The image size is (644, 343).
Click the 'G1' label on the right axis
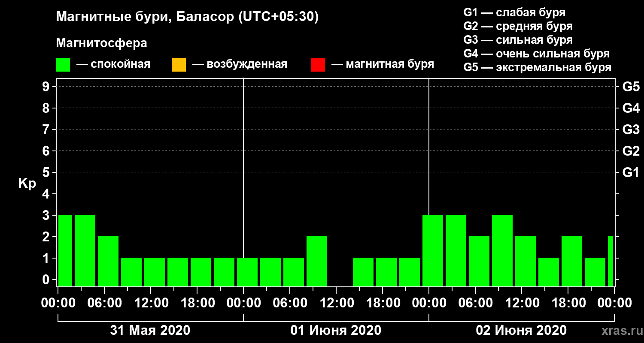click(631, 173)
